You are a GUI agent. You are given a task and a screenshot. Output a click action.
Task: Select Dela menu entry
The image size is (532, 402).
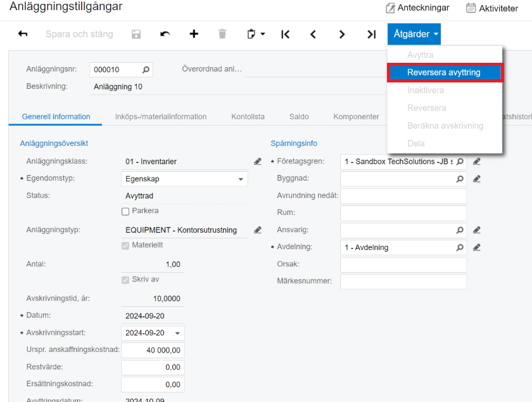point(445,143)
